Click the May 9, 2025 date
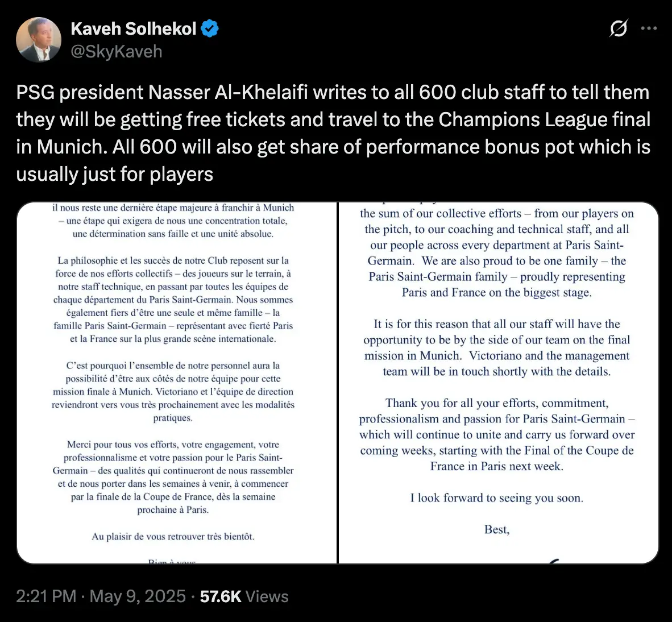Image resolution: width=672 pixels, height=622 pixels. click(138, 596)
